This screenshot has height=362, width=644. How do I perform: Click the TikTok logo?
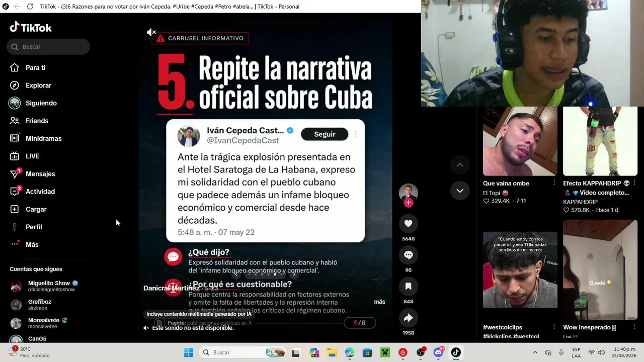31,28
